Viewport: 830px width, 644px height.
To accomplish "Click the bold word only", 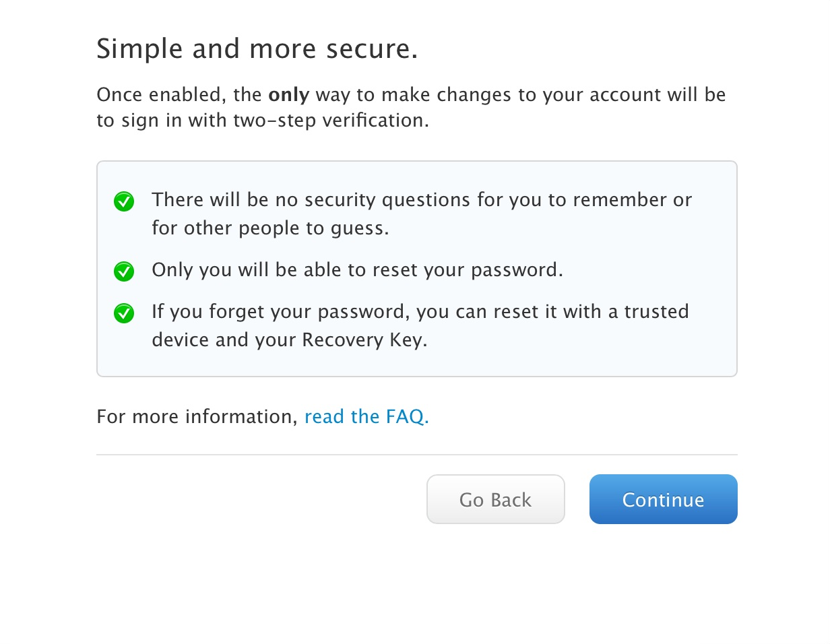I will 288,94.
